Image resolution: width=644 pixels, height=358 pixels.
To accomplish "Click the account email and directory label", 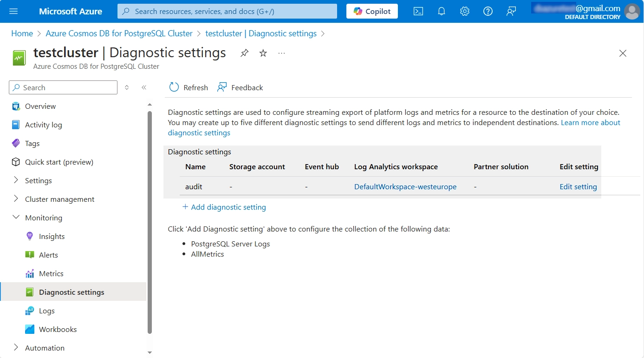I will [576, 12].
